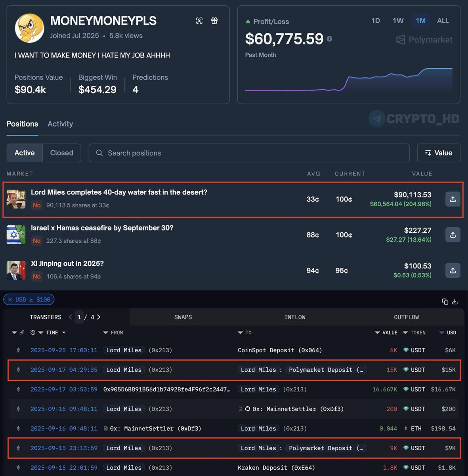Open Israel x Hamas ceasefire market
The width and height of the screenshot is (468, 476).
coord(102,228)
